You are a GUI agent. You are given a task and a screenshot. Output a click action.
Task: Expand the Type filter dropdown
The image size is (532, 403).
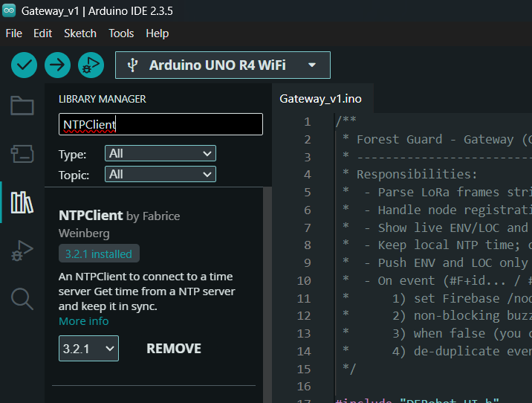click(160, 153)
